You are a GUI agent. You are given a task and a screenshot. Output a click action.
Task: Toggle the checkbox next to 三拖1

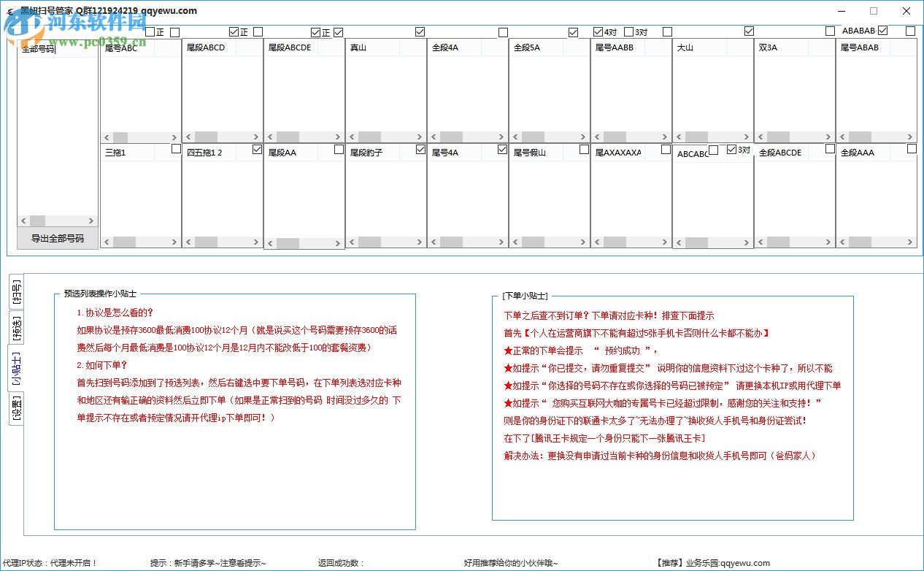174,148
